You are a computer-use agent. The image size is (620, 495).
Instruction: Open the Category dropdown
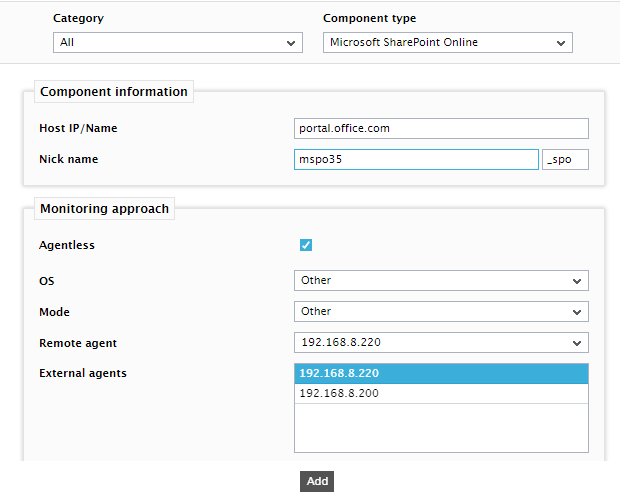click(x=178, y=42)
